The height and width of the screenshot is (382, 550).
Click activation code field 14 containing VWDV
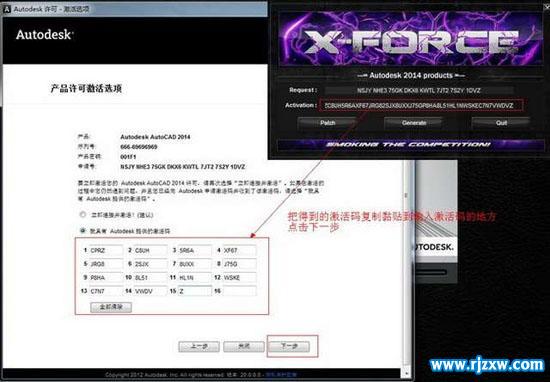pos(150,291)
